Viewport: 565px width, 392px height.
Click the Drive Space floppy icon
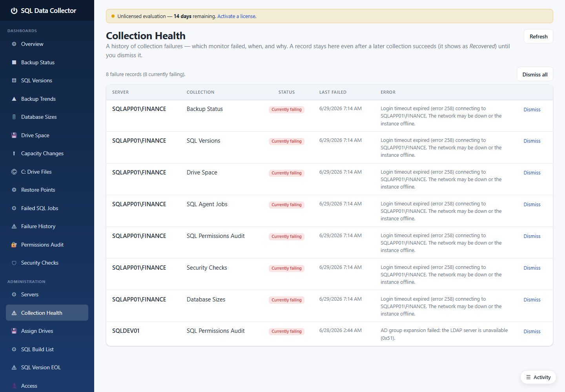tap(14, 135)
